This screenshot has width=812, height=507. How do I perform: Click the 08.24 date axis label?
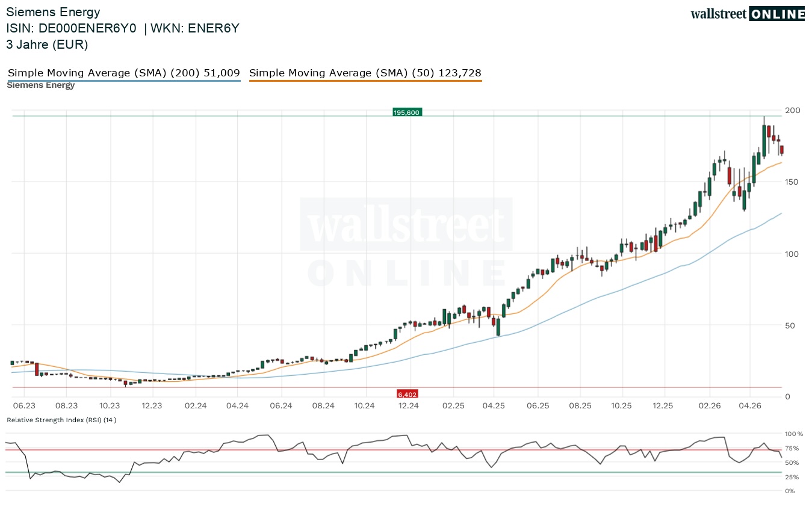[324, 406]
